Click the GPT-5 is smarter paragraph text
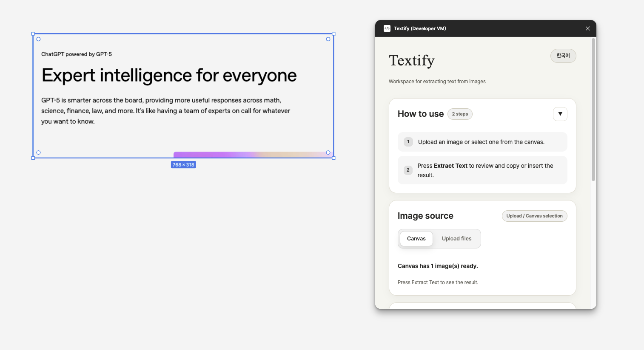The width and height of the screenshot is (644, 350). 165,111
